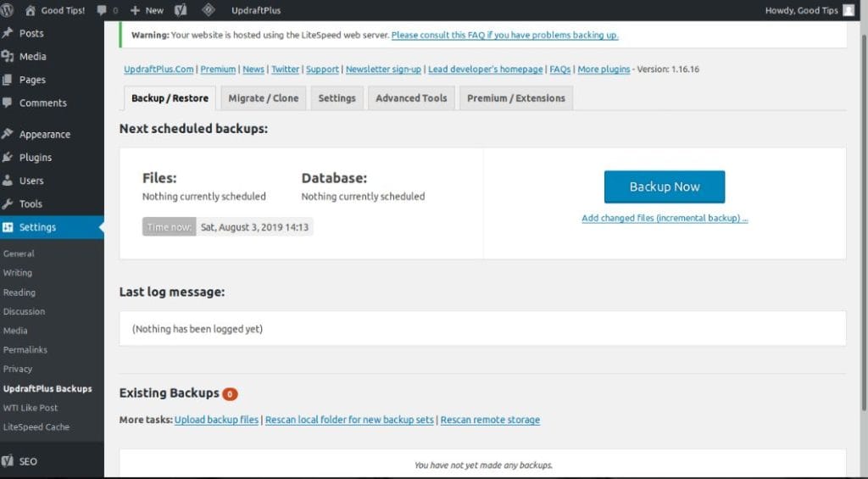Viewport: 868px width, 479px height.
Task: Click the Upload backup files link
Action: (217, 420)
